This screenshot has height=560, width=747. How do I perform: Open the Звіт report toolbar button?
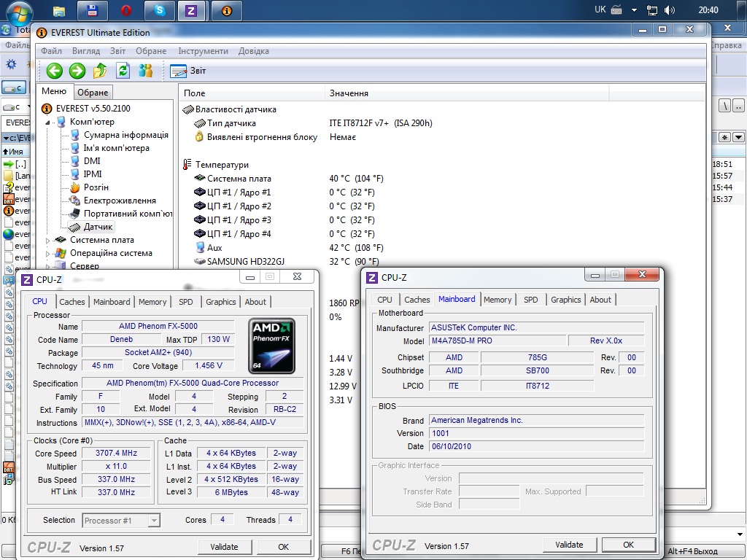[188, 71]
